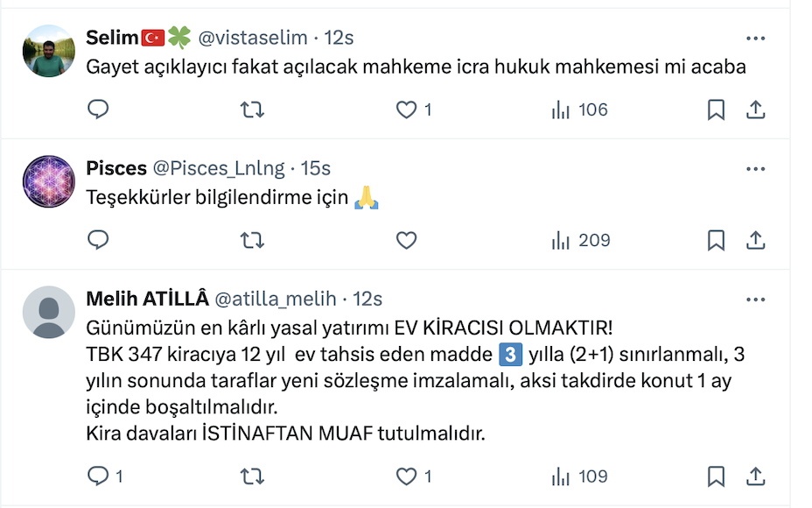Open more options for Selim's tweet

coord(755,39)
